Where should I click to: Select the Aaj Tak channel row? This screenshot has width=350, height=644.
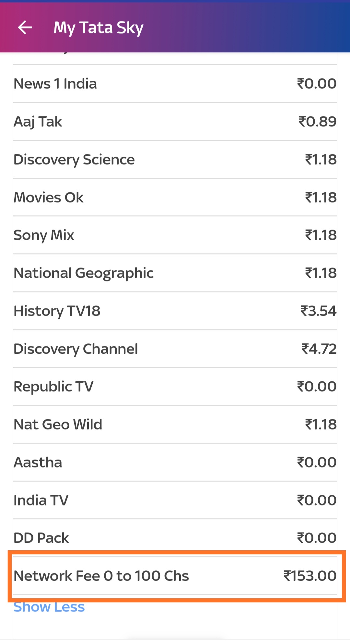[175, 122]
